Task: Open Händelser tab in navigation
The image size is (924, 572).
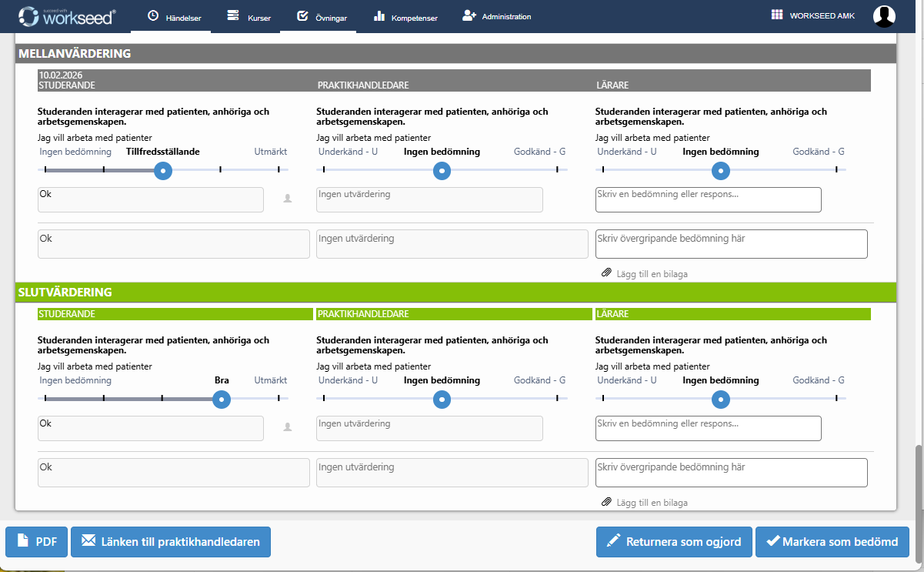Action: tap(174, 17)
